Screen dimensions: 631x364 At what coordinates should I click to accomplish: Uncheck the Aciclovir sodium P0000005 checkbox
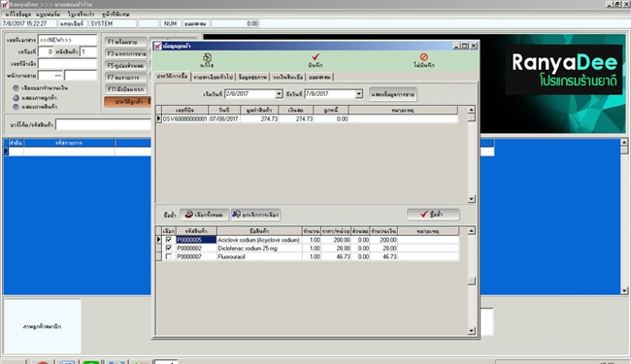(x=169, y=240)
